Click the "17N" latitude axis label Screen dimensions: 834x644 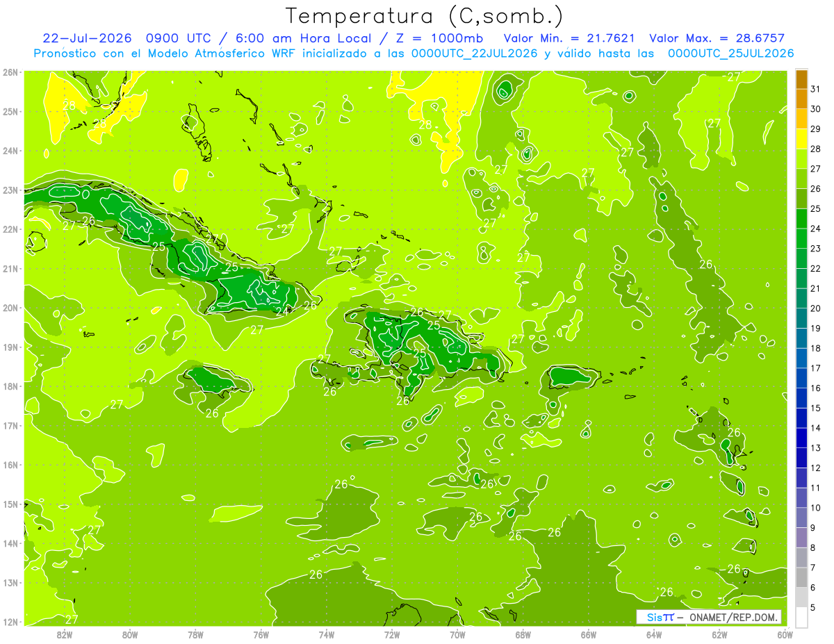(x=10, y=425)
